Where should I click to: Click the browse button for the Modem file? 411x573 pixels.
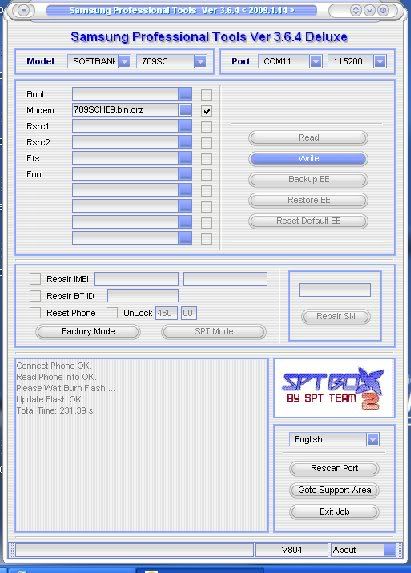click(x=185, y=110)
